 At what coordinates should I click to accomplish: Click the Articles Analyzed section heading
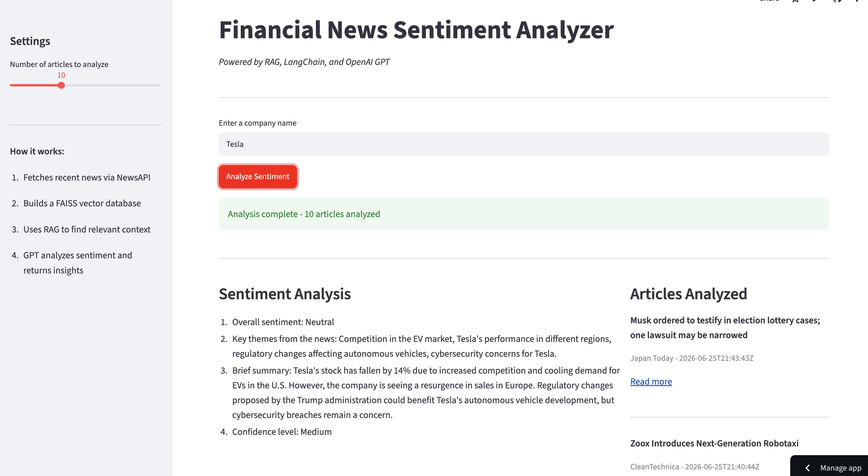pyautogui.click(x=688, y=294)
